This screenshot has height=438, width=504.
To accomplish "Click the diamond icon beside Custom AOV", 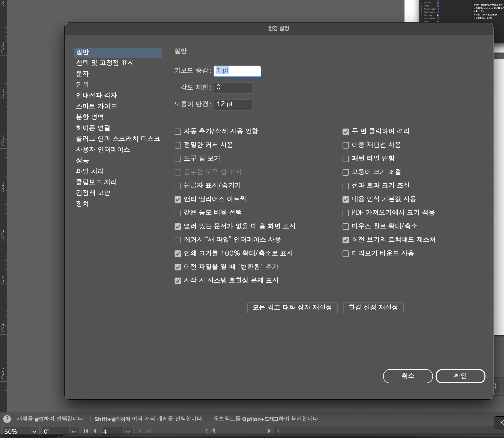I will point(421,18).
